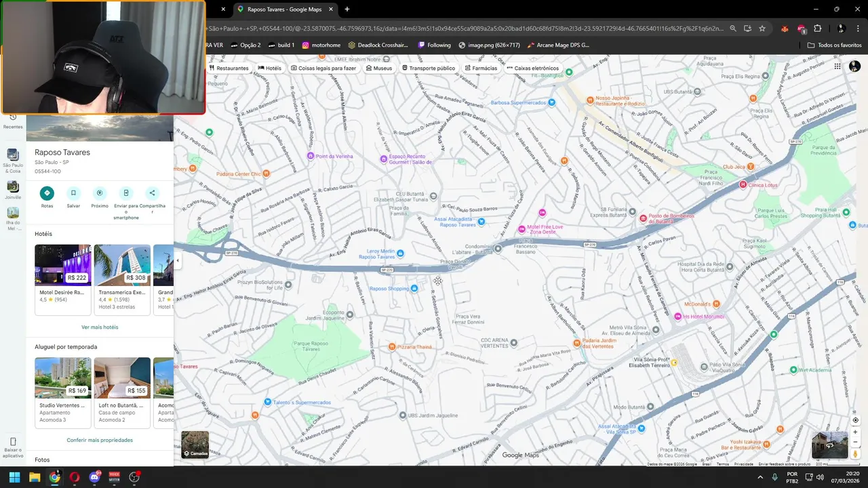Select Caixas eletrônicos category chip

coord(533,68)
